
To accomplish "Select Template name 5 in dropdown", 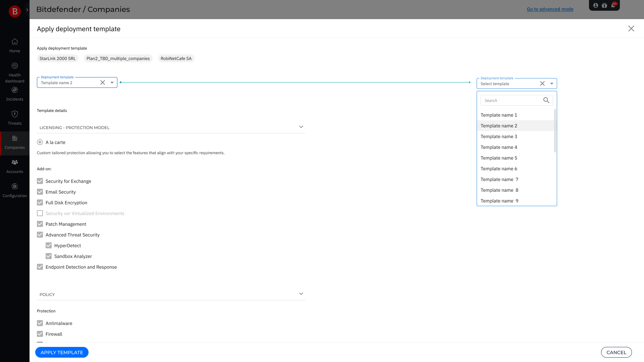I will coord(515,158).
